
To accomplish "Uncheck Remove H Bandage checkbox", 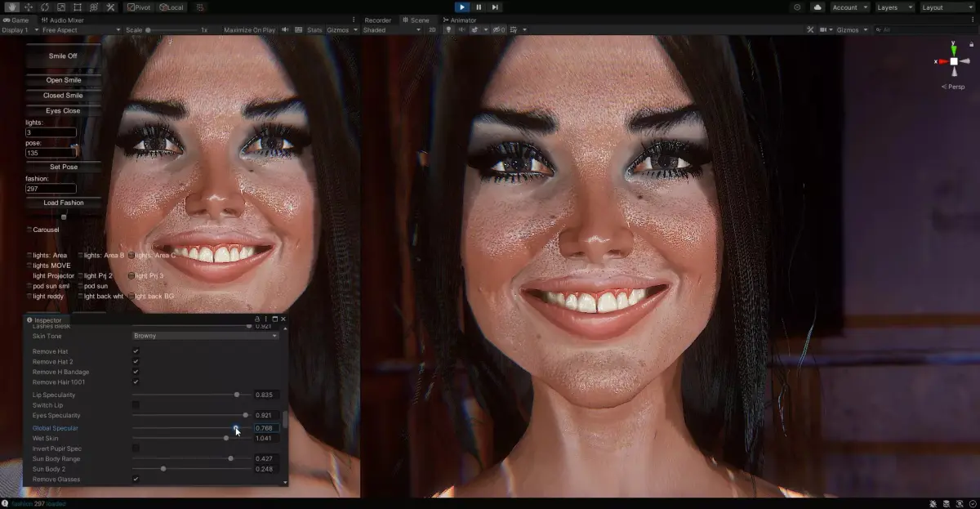I will [x=136, y=372].
